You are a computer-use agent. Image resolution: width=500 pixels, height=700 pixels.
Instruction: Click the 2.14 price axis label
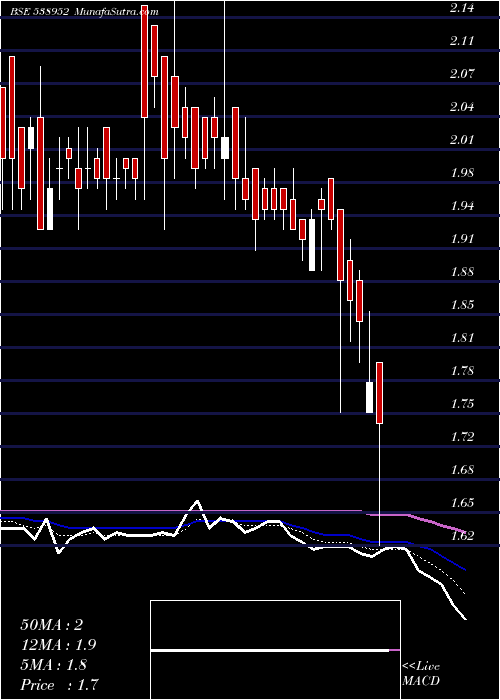462,8
